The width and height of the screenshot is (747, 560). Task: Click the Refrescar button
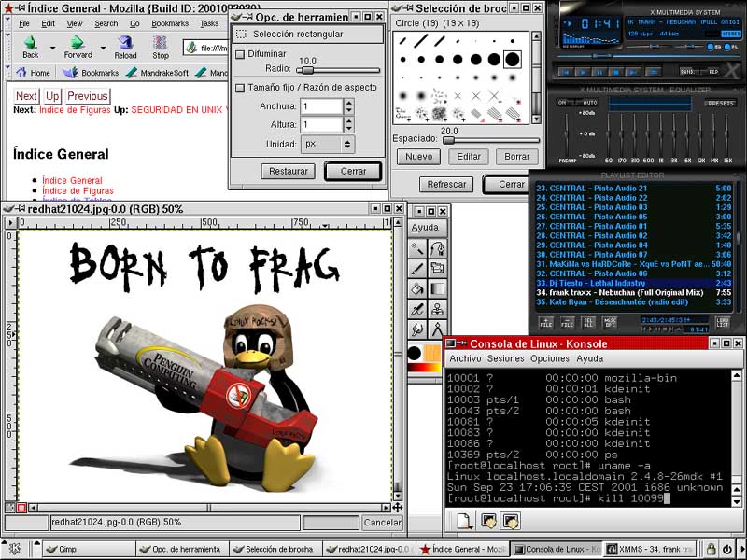446,184
